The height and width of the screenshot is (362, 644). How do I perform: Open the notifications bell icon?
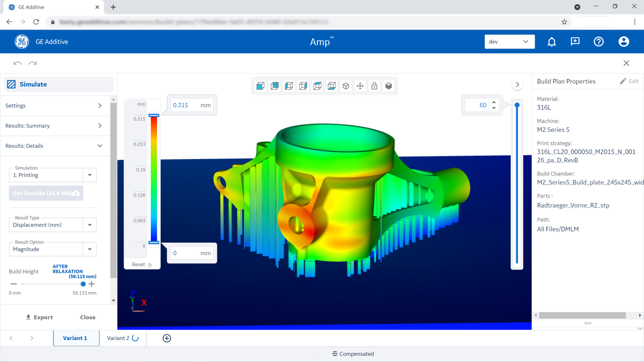coord(551,42)
